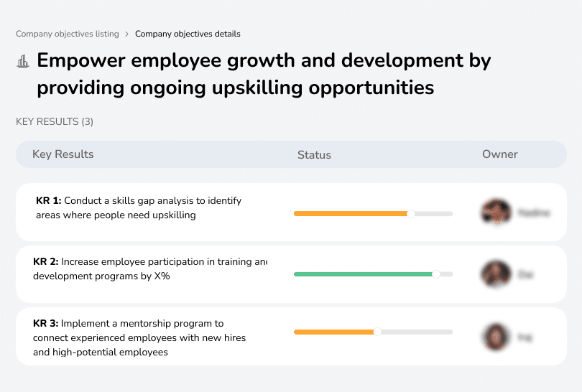Select the Owner column header
Viewport: 582px width, 392px height.
[500, 154]
